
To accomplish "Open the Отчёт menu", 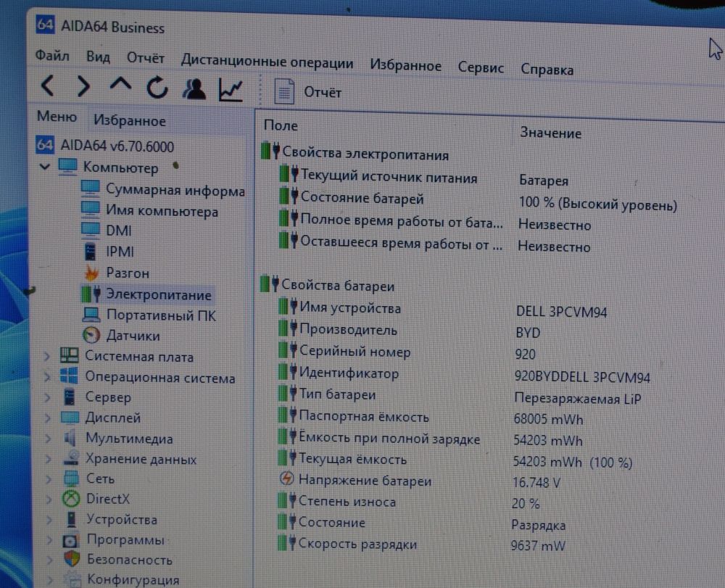I will pos(146,58).
